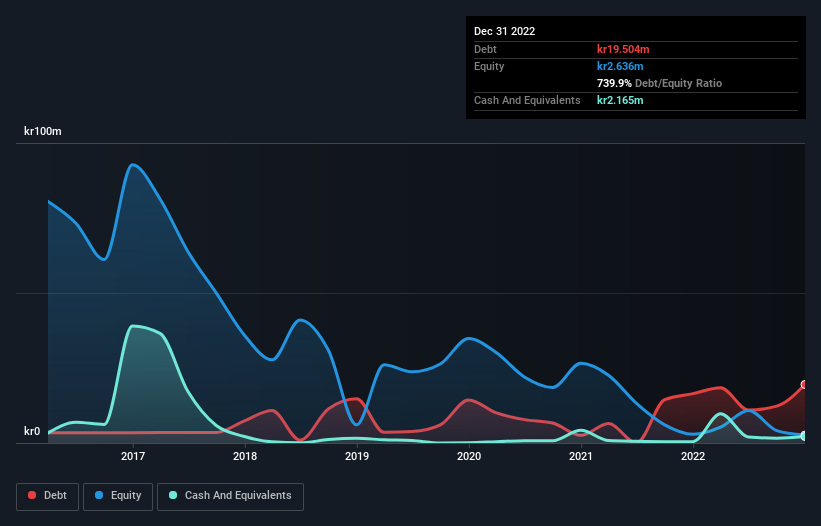Click the teal Cash peak near 2017
Viewport: 821px width, 526px height.
(x=135, y=327)
